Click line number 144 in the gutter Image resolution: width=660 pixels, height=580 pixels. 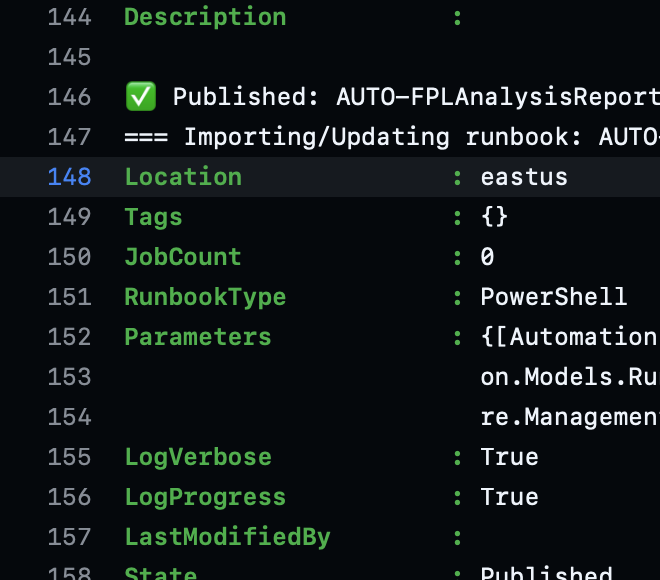[x=69, y=17]
